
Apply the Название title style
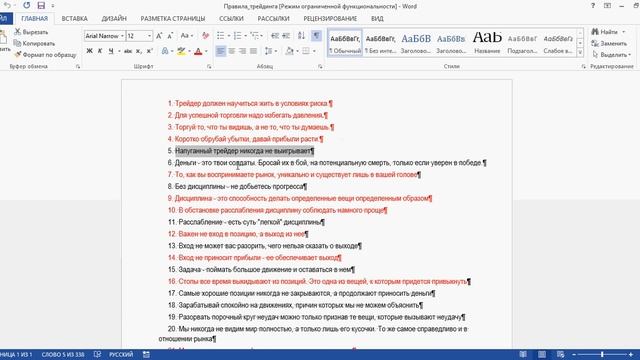pos(487,42)
